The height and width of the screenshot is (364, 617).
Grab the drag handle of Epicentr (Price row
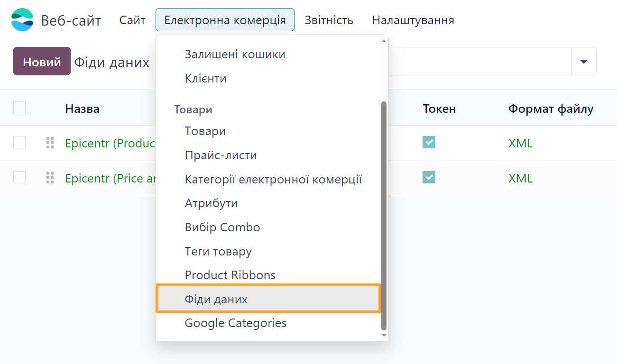point(50,178)
